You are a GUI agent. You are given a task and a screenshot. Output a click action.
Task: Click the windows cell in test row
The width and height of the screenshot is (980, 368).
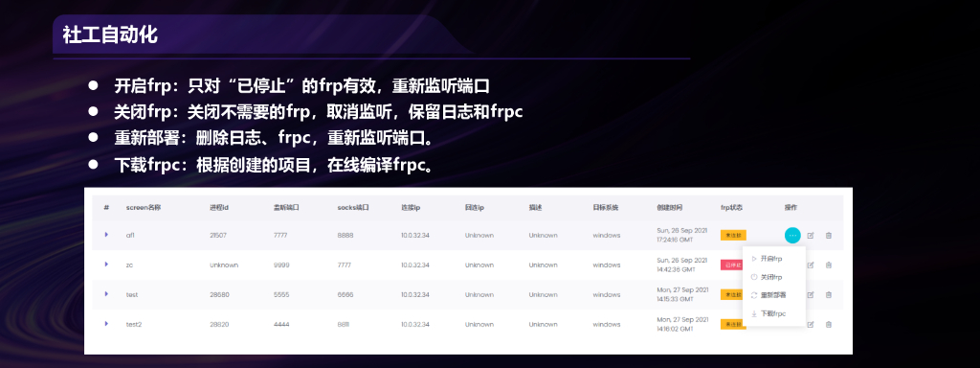coord(607,295)
